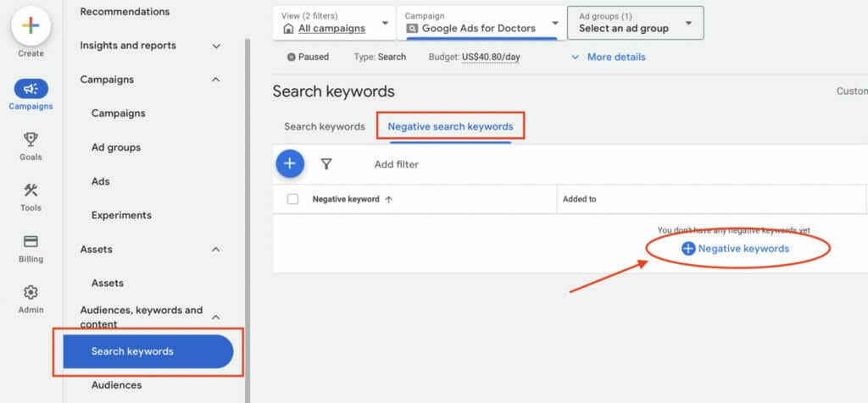
Task: Open Billing card icon
Action: (x=31, y=242)
